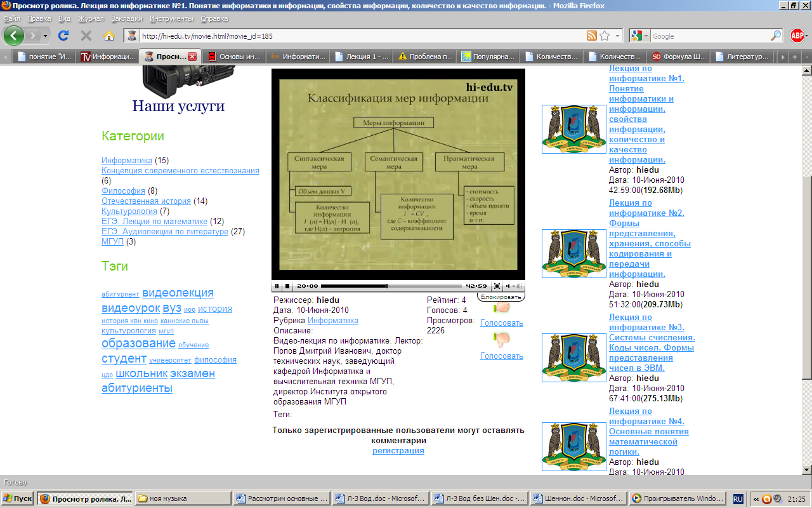
Task: Seek on the video progress bar
Action: [x=391, y=286]
